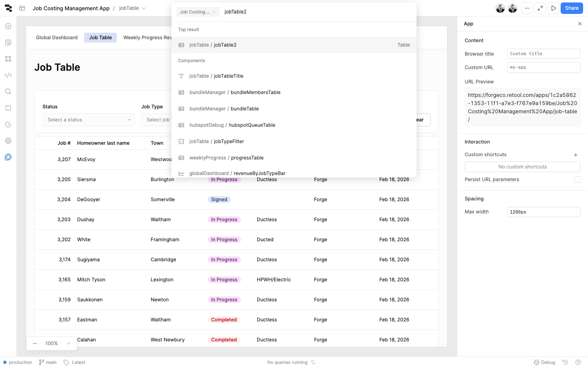The image size is (588, 368).
Task: Select bundleManager / bundleTable search result
Action: point(244,109)
